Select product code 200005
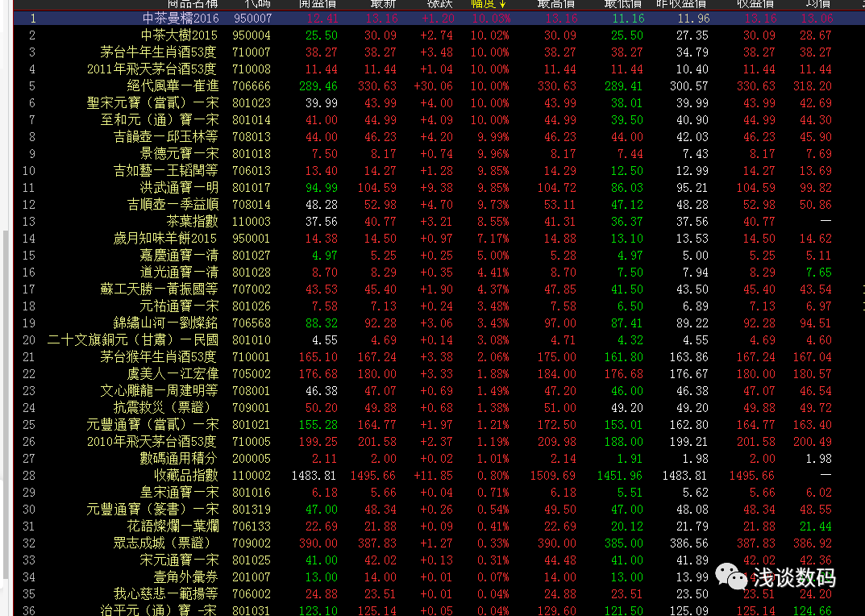The image size is (865, 616). click(252, 459)
